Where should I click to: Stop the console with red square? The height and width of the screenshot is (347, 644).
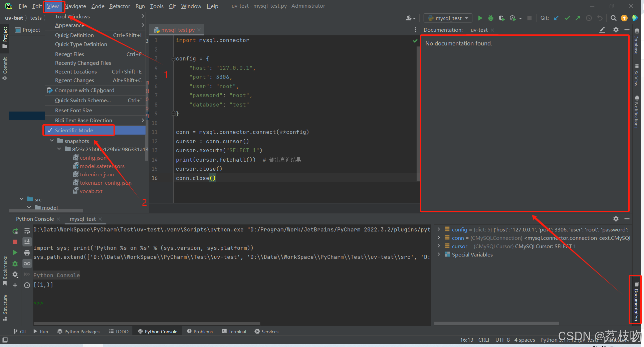point(15,241)
